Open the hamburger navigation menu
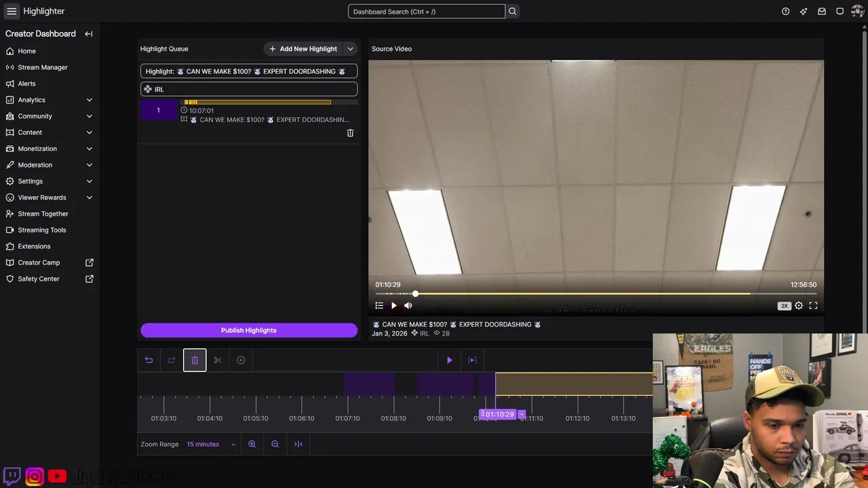This screenshot has height=488, width=868. 12,11
